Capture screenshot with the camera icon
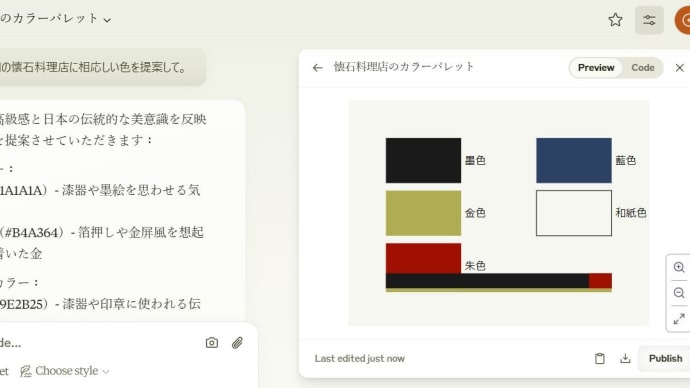 coord(212,343)
